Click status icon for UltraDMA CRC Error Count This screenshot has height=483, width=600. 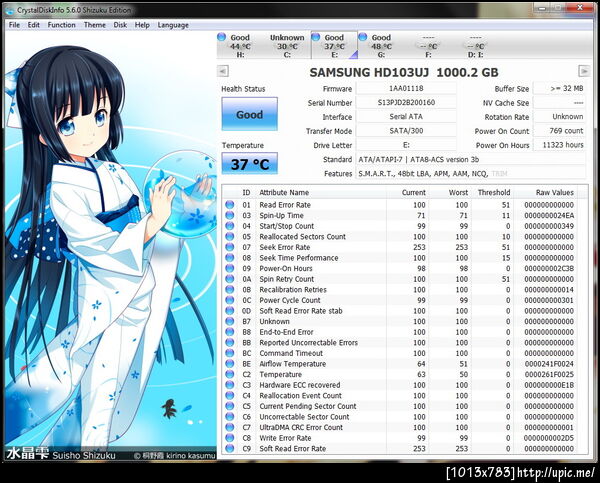coord(230,427)
